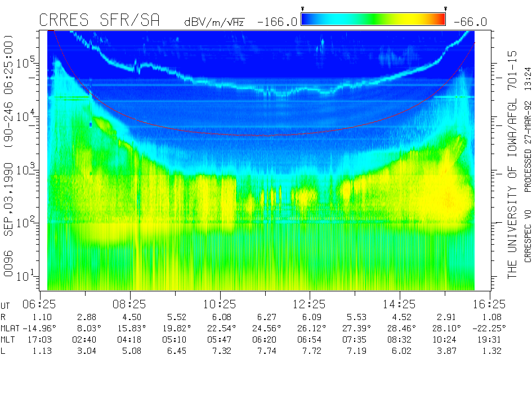Click the PROCESSED 27-MAR-92 13:24 label

click(x=527, y=129)
